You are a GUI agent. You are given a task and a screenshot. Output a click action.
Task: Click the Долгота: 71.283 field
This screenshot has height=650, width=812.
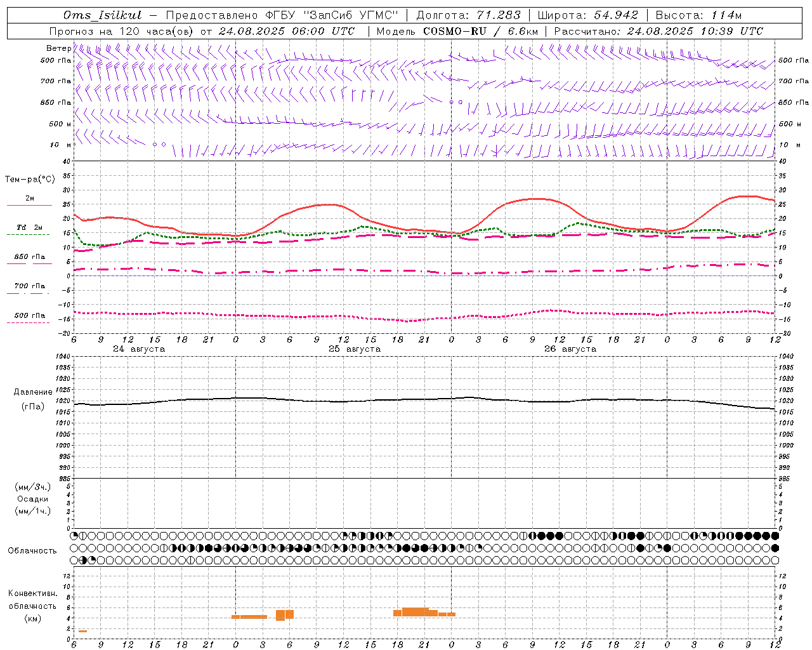(468, 15)
